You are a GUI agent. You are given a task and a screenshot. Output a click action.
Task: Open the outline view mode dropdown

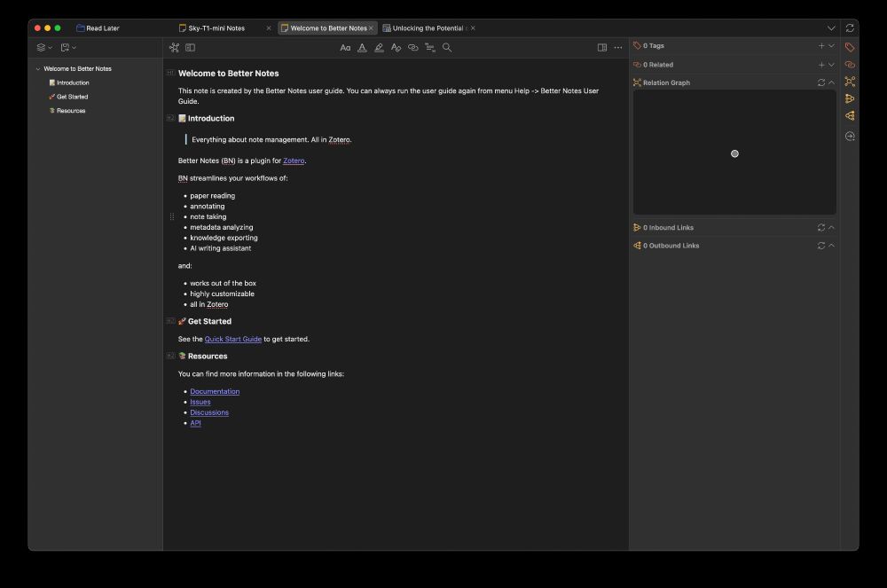(x=44, y=48)
